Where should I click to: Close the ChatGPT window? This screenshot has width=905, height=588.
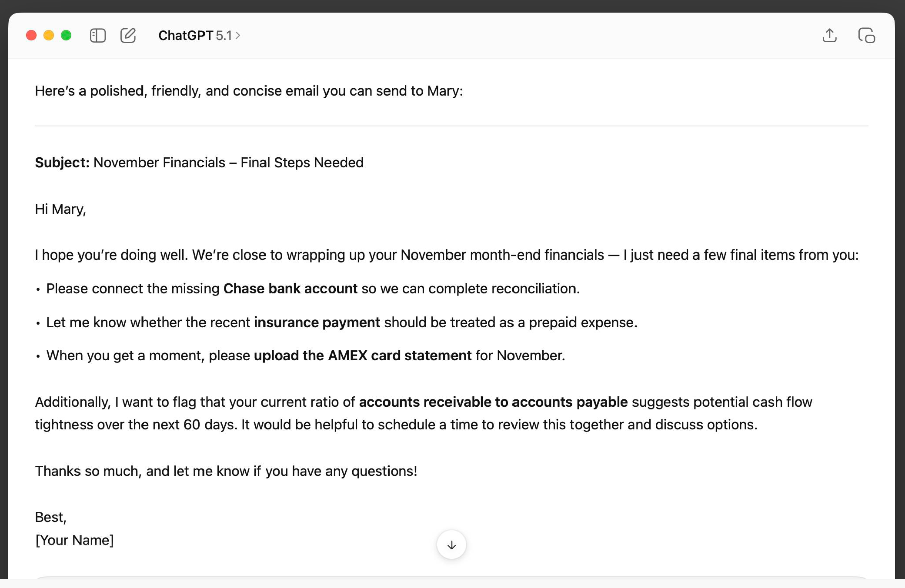click(31, 35)
